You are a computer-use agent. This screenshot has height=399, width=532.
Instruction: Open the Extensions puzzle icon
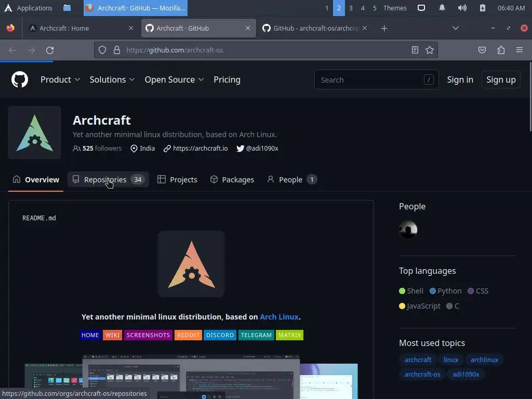[501, 50]
